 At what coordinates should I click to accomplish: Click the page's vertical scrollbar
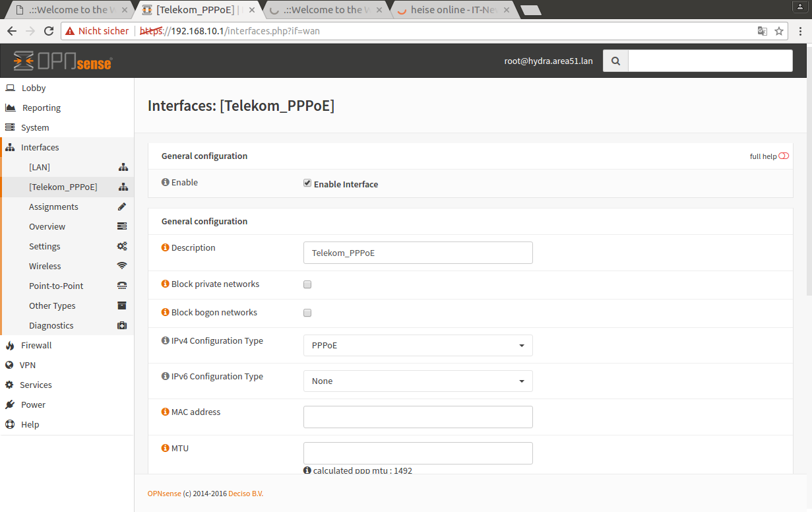(809, 172)
